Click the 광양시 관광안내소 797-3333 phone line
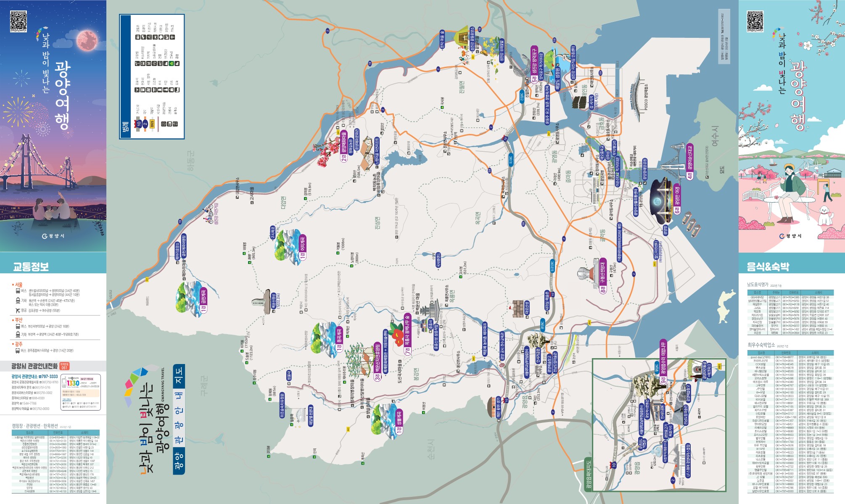This screenshot has height=504, width=845. coord(34,377)
